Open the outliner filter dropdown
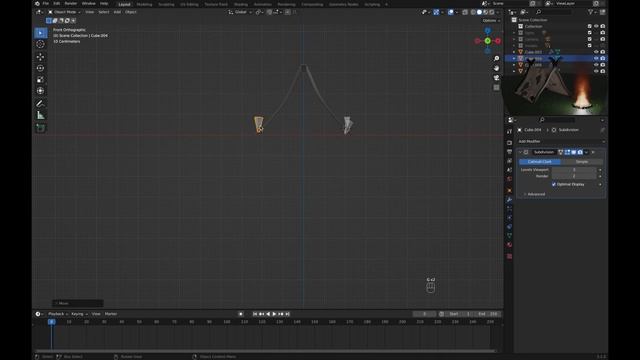 (x=592, y=12)
